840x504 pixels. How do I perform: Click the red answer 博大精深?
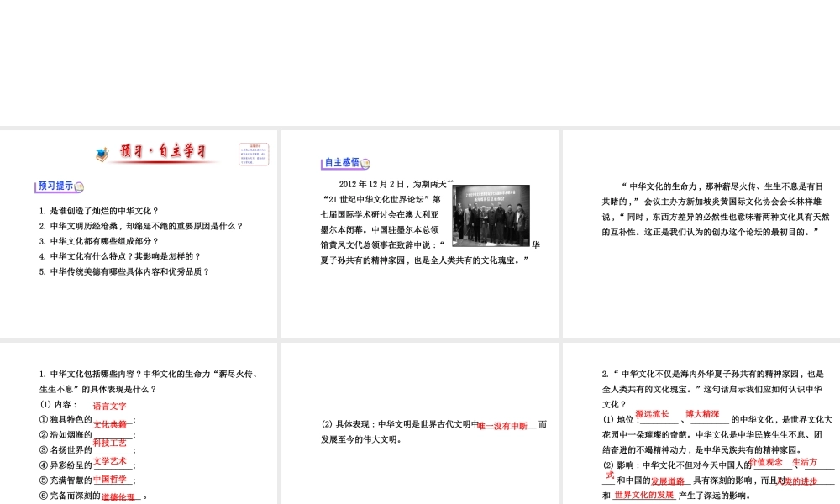[x=702, y=414]
